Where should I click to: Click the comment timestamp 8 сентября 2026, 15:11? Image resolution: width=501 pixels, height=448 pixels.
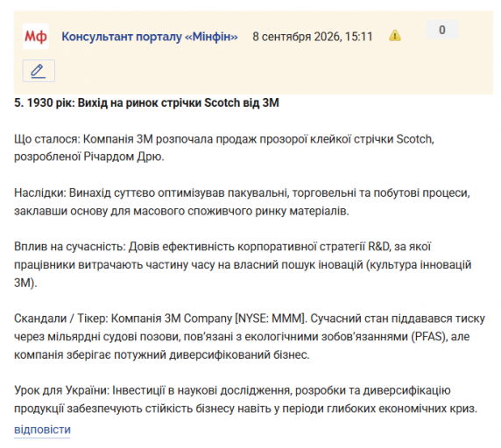[x=313, y=37]
